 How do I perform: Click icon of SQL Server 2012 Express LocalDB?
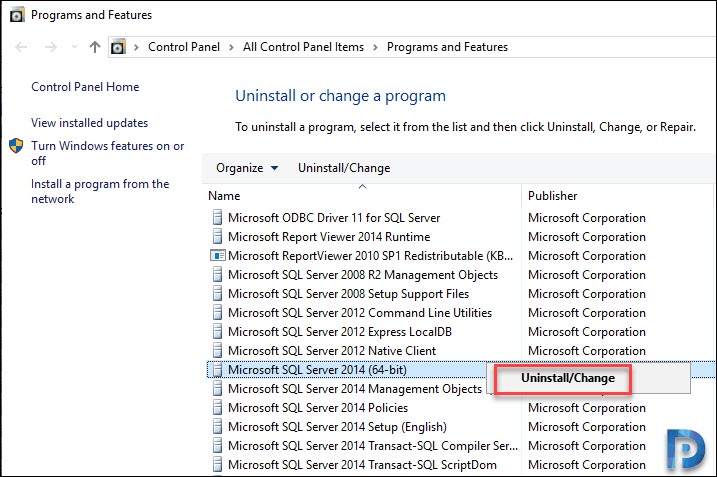point(218,331)
